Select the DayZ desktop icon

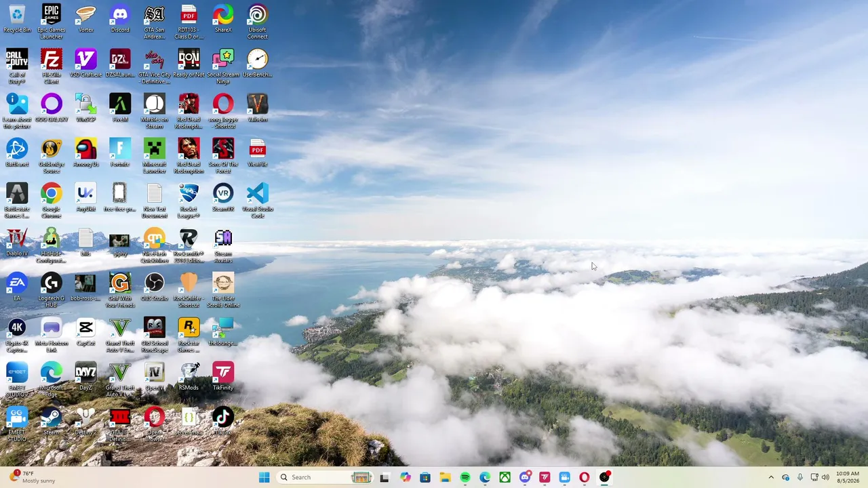[85, 377]
